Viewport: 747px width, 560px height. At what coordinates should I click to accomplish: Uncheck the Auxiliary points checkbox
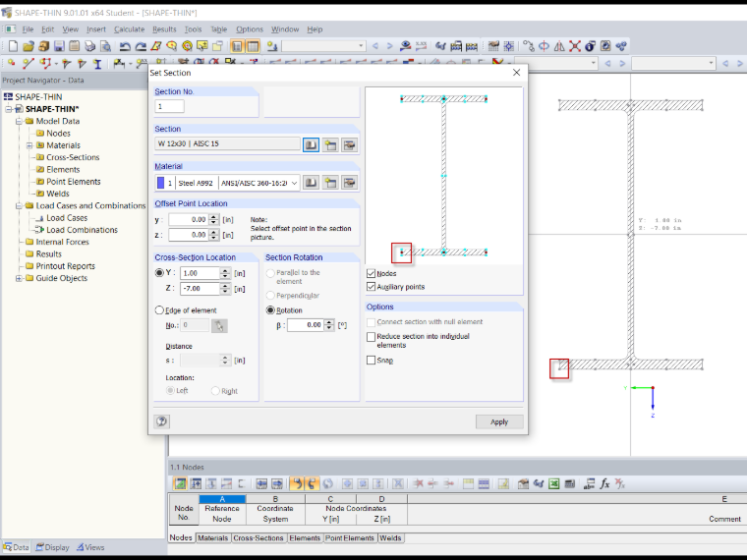372,287
